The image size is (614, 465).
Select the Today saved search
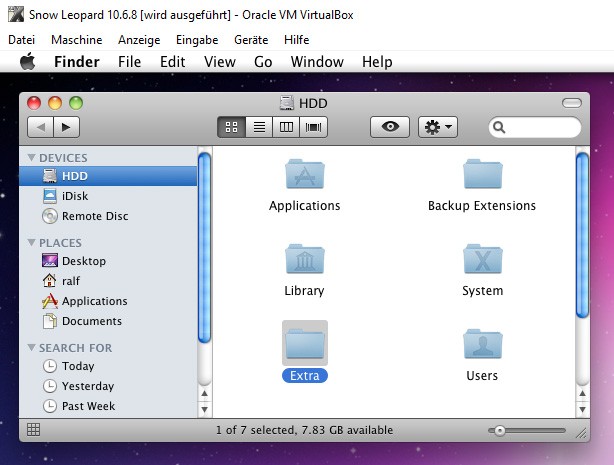[x=108, y=366]
